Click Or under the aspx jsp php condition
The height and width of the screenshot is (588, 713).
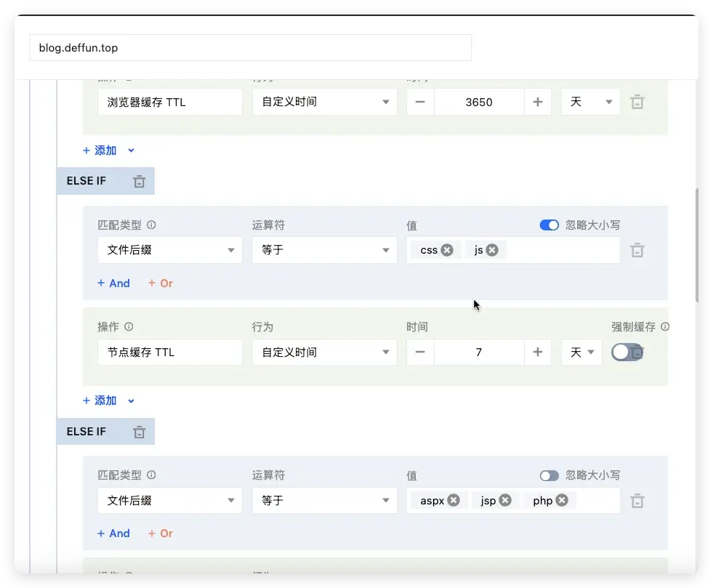pos(161,533)
